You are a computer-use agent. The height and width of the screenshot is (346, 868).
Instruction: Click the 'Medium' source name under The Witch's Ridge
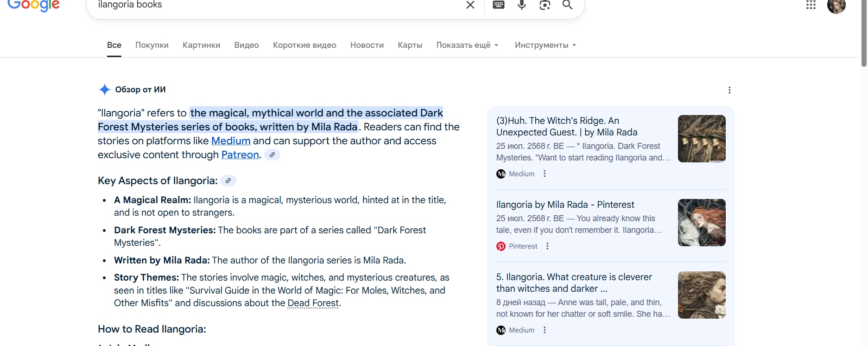tap(522, 174)
